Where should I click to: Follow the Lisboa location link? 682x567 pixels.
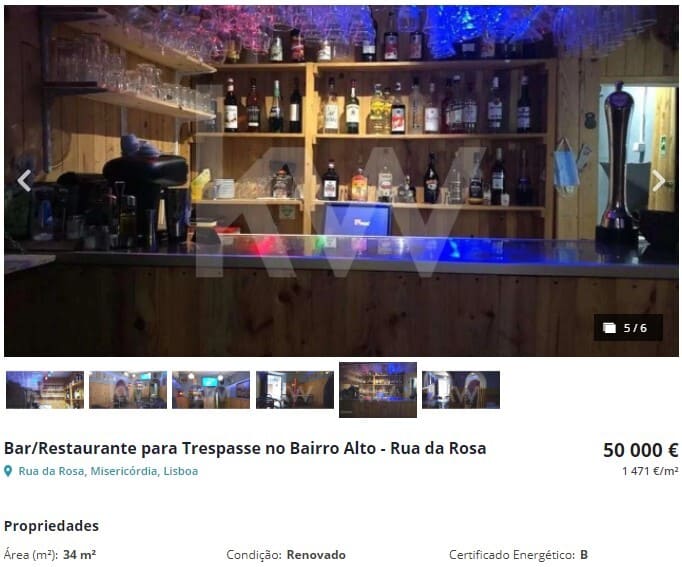(181, 471)
